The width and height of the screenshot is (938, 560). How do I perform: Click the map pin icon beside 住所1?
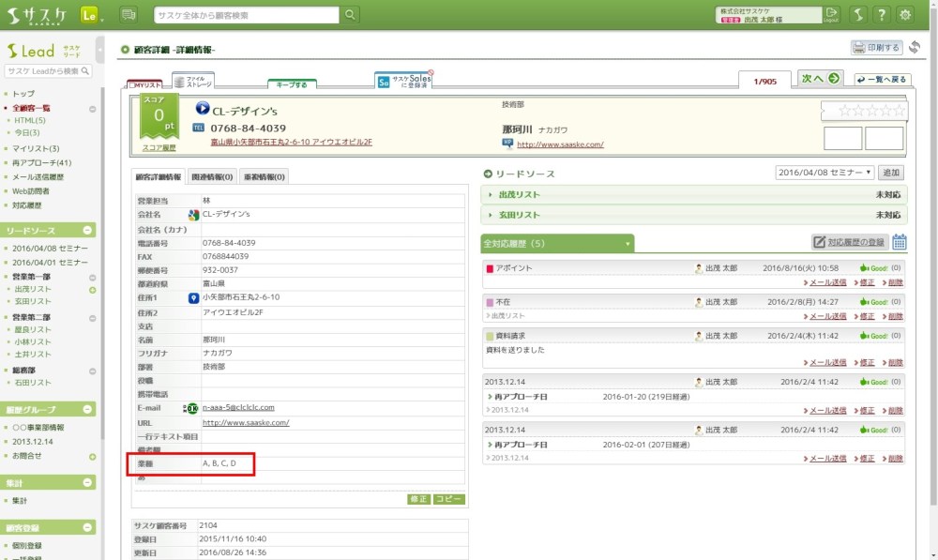pyautogui.click(x=193, y=297)
